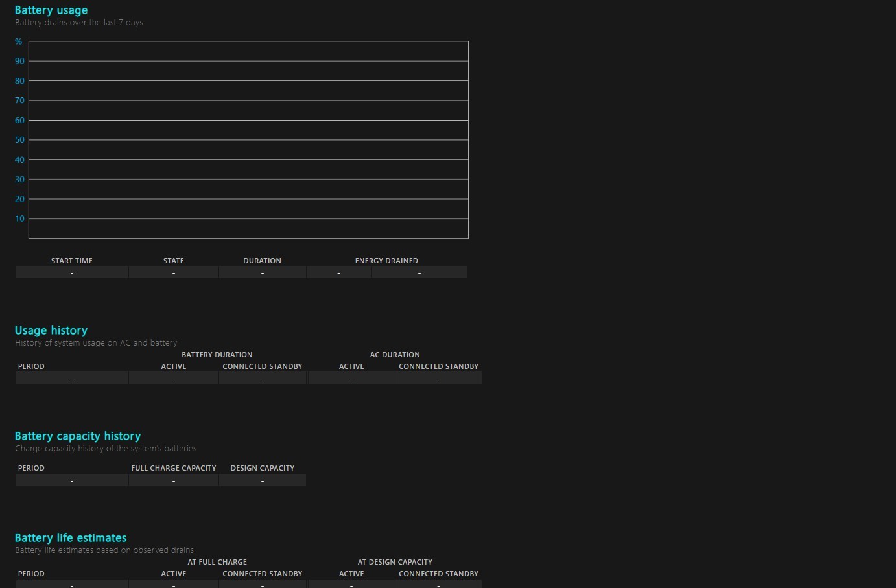The height and width of the screenshot is (588, 896).
Task: Click "ACTIVE" under BATTERY DURATION
Action: (174, 366)
